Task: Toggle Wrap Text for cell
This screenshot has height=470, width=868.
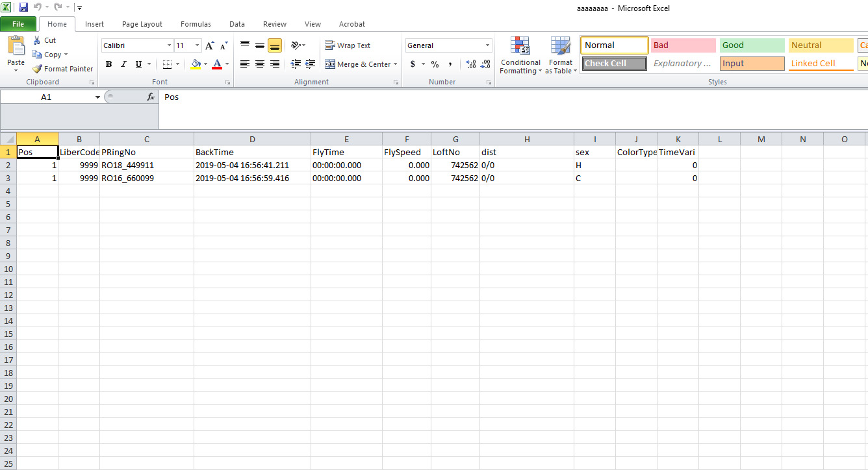Action: tap(348, 45)
